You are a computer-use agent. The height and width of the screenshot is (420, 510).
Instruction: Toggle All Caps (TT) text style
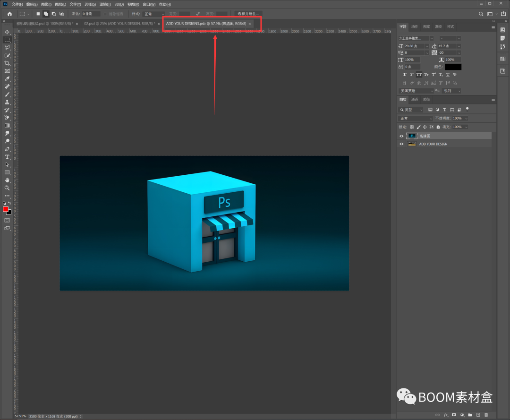(419, 75)
